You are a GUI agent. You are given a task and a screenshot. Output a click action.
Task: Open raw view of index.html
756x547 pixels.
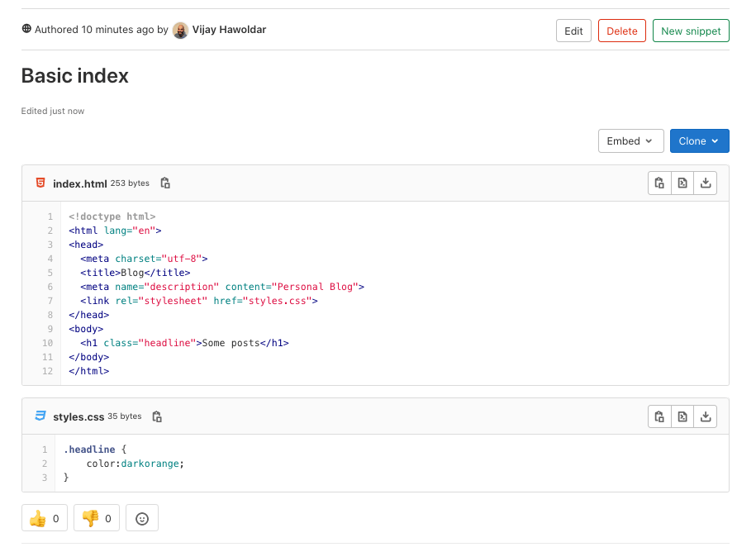tap(682, 183)
